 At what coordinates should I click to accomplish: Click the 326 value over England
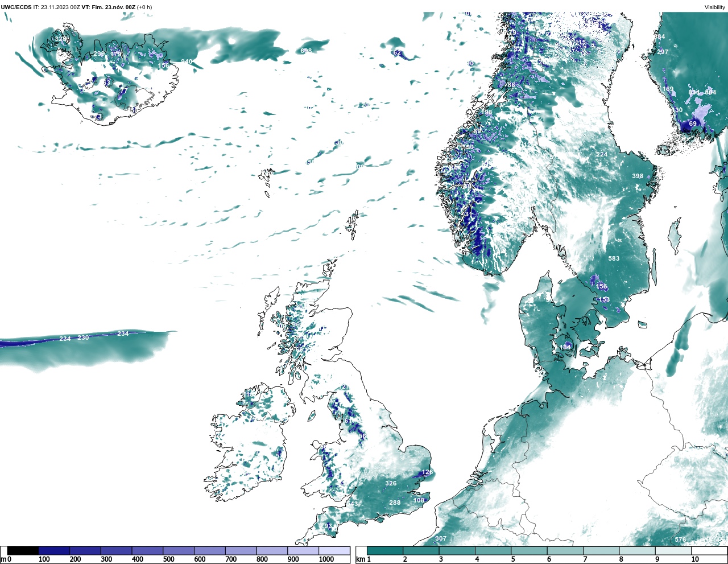(391, 483)
